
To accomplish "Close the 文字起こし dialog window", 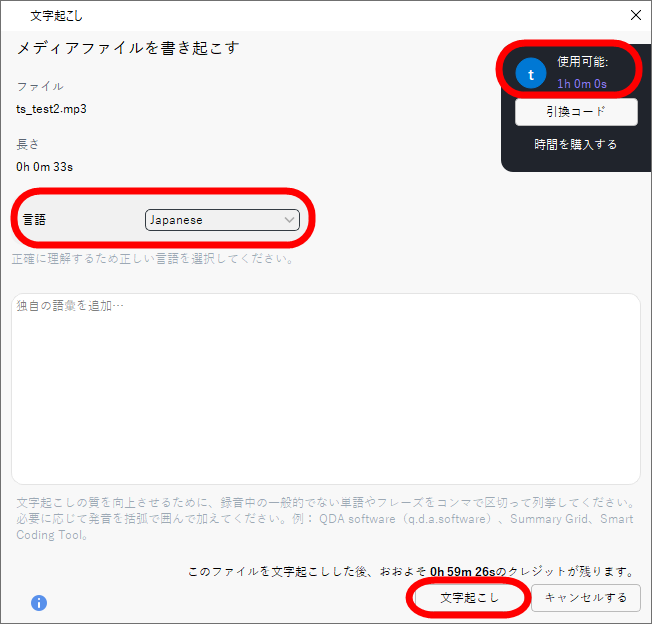I will click(635, 15).
